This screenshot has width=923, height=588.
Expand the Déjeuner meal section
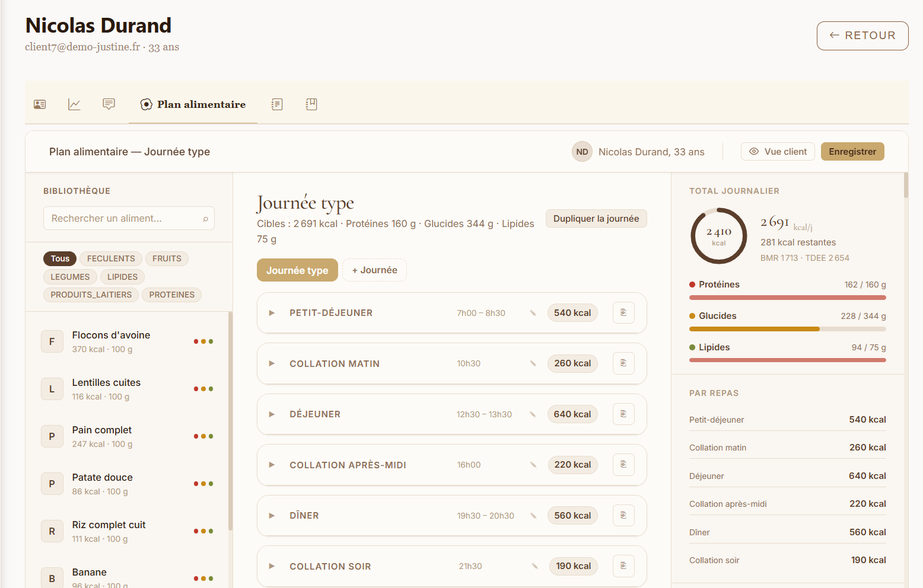[x=272, y=414]
